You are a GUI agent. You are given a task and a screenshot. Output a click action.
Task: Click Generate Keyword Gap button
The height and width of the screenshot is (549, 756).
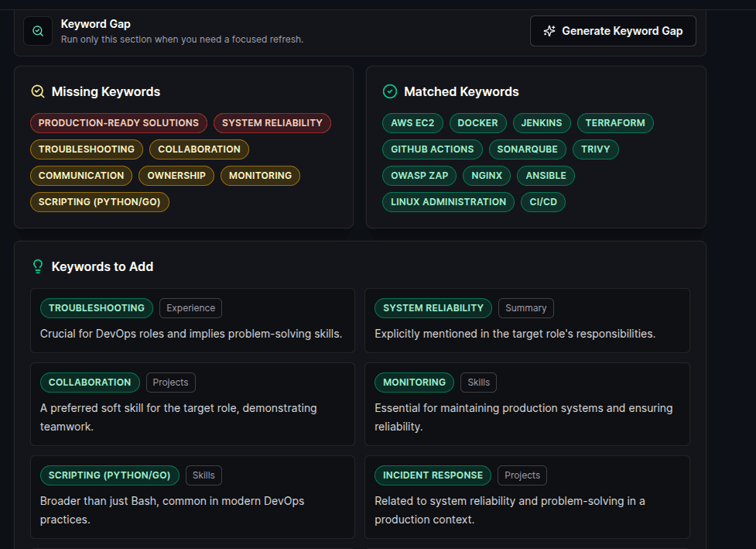tap(613, 31)
